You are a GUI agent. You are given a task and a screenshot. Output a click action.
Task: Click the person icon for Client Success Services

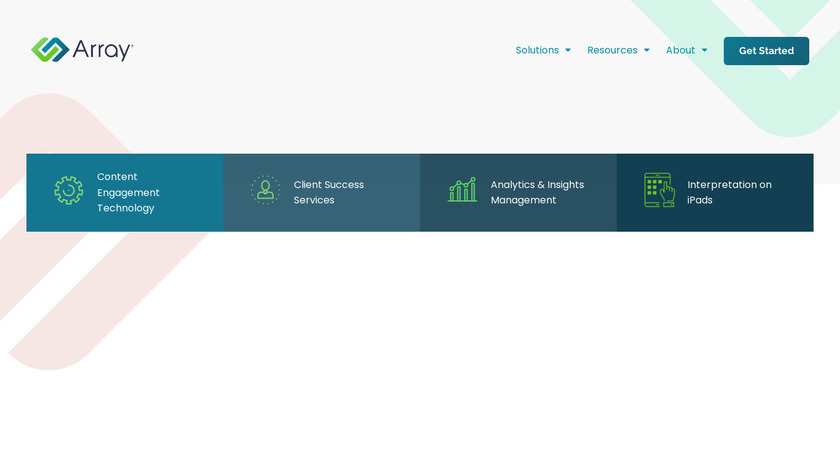[x=265, y=190]
